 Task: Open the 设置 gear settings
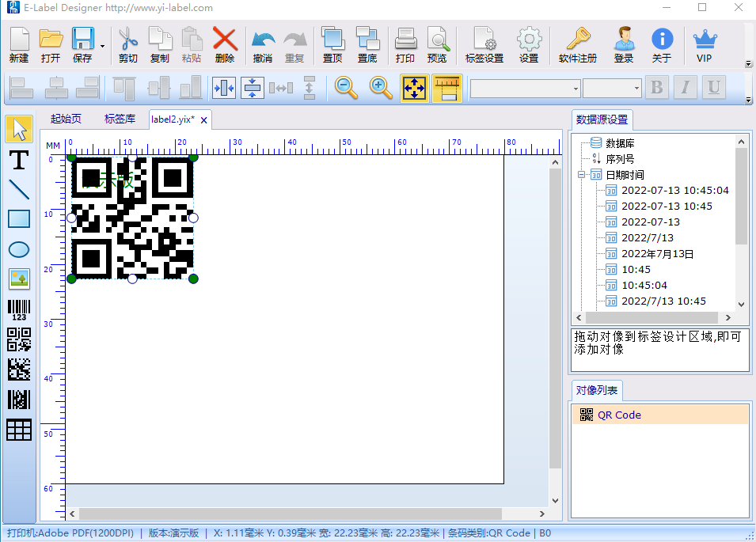point(529,44)
